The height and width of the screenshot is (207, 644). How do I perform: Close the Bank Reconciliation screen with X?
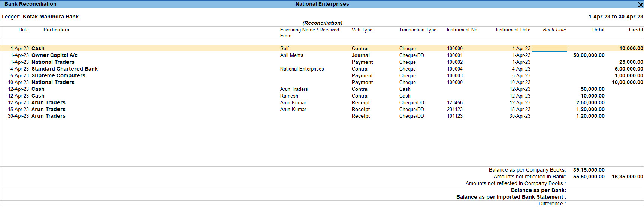[640, 4]
